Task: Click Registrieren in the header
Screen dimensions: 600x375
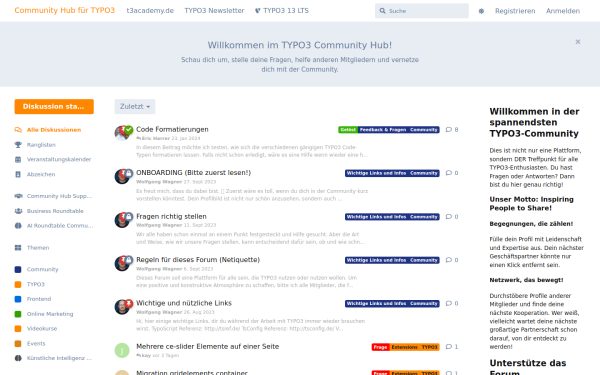Action: coord(515,11)
